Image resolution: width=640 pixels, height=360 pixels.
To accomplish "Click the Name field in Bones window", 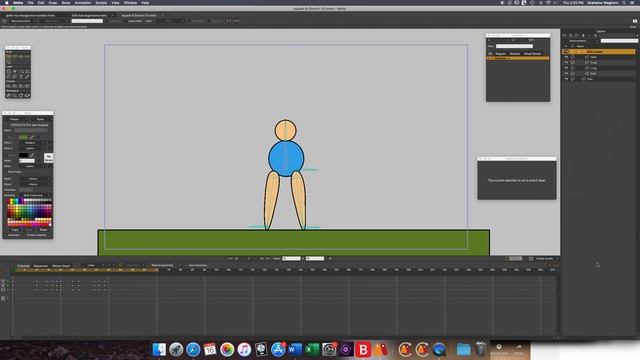I will tap(514, 46).
